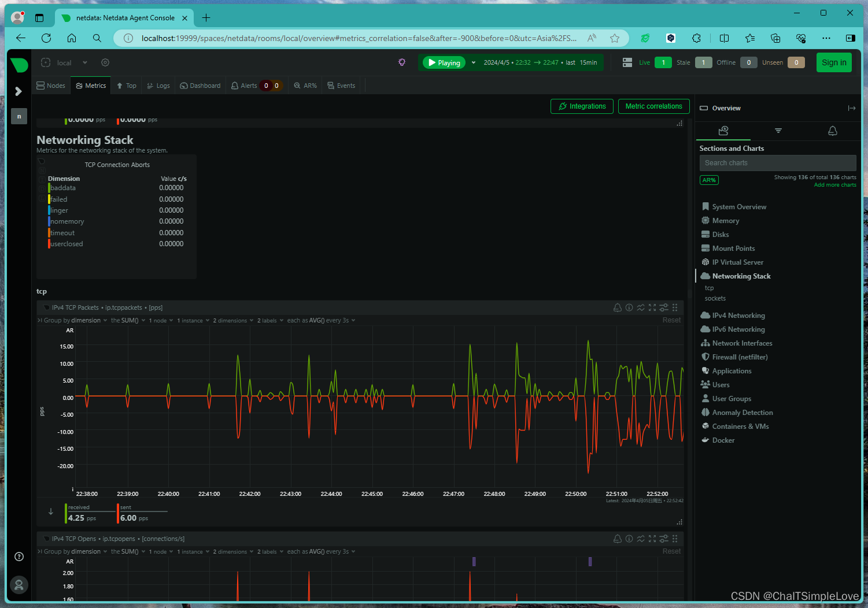The height and width of the screenshot is (608, 868).
Task: Click drag handle dots on IPv4 TCP Packets chart
Action: coord(675,307)
